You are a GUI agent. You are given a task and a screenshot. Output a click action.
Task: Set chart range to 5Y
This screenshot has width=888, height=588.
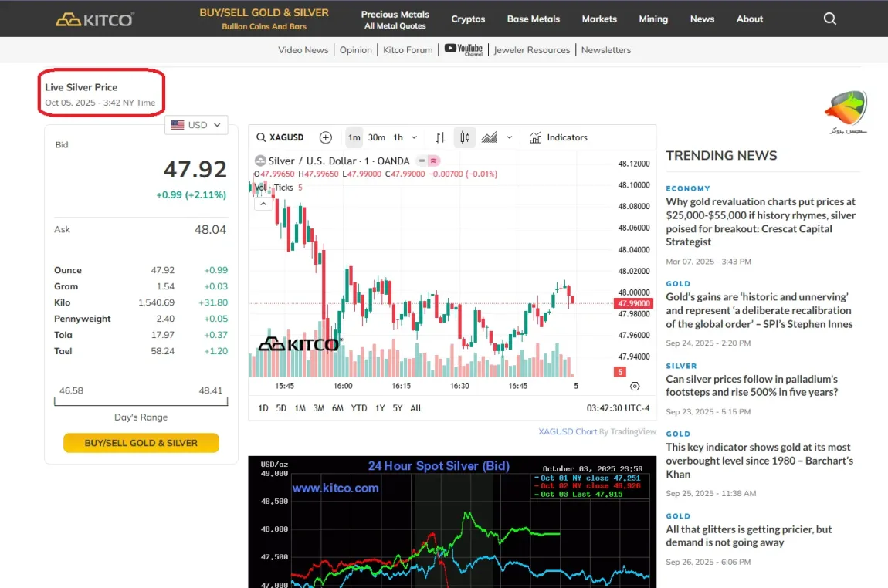398,408
